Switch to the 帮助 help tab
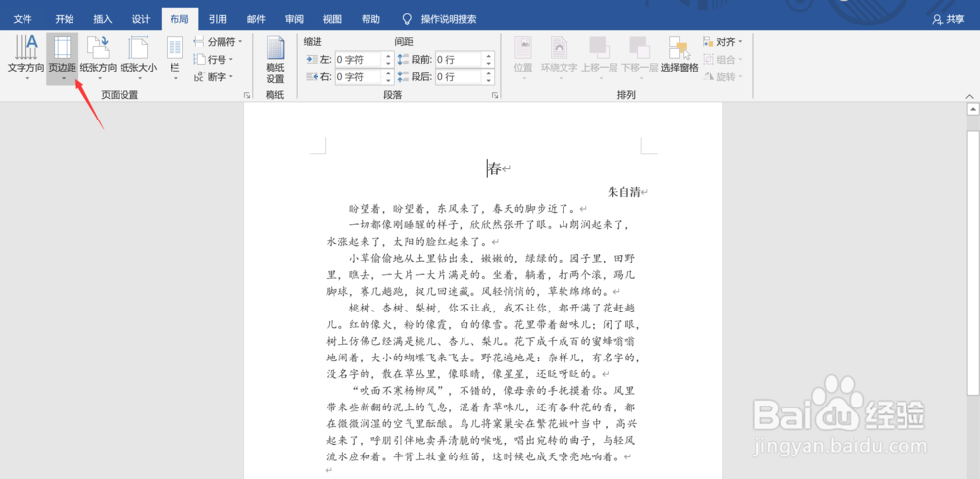Screen dimensions: 980x479 click(x=370, y=19)
